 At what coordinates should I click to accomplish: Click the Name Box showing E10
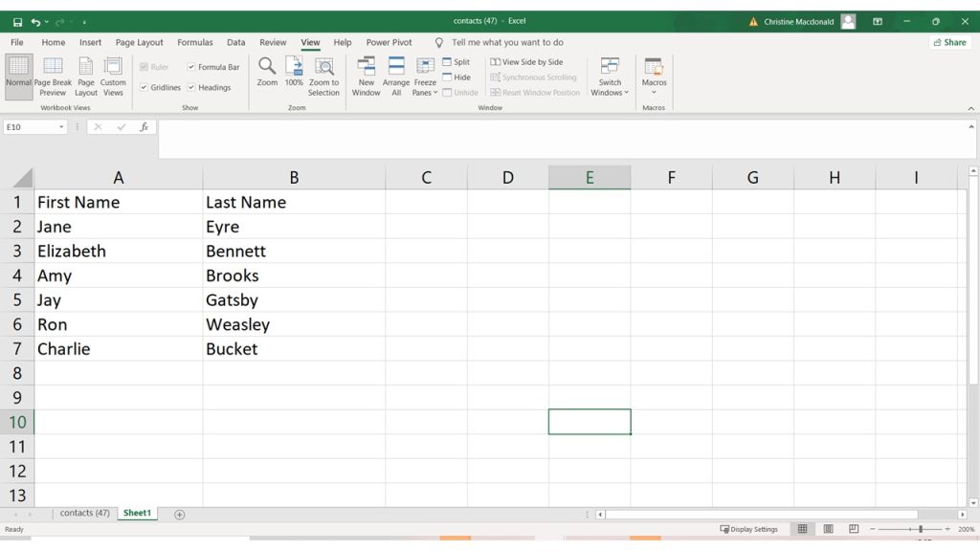click(31, 127)
